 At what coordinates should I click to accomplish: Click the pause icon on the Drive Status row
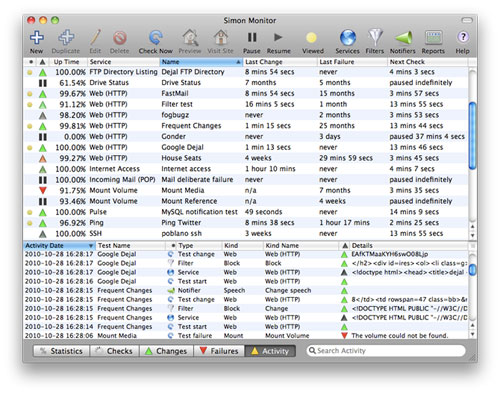pos(43,83)
